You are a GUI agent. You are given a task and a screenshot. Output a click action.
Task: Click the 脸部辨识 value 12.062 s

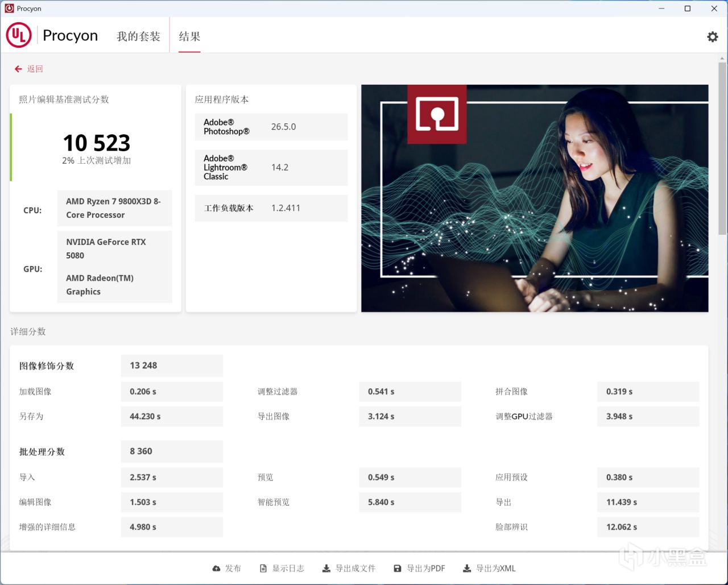point(648,527)
